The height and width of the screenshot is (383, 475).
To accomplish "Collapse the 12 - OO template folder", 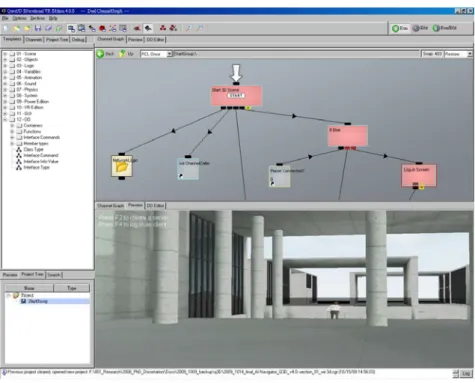I will coord(5,119).
